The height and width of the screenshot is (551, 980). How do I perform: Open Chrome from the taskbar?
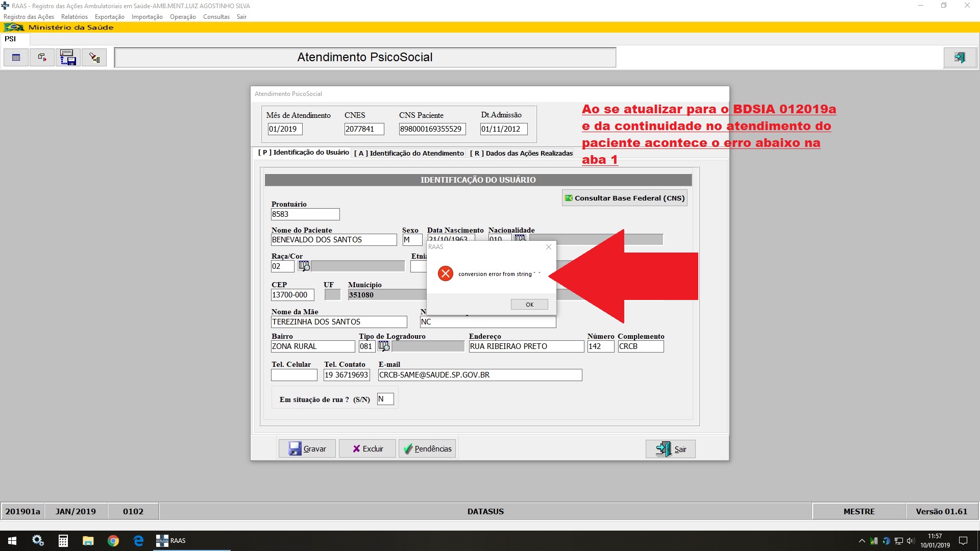tap(113, 541)
